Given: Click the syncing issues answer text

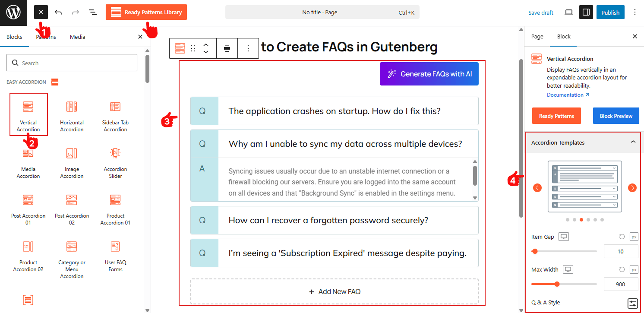Looking at the screenshot, I should click(x=342, y=182).
